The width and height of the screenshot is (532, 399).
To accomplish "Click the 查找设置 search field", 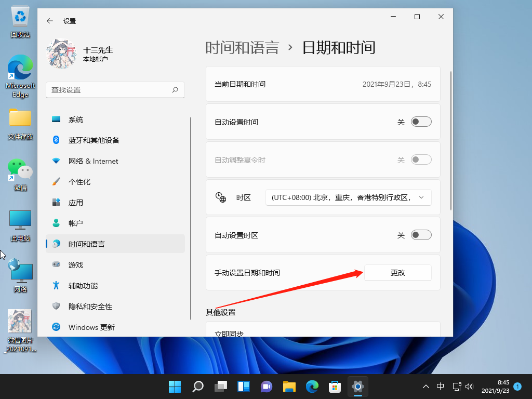I will coord(109,90).
